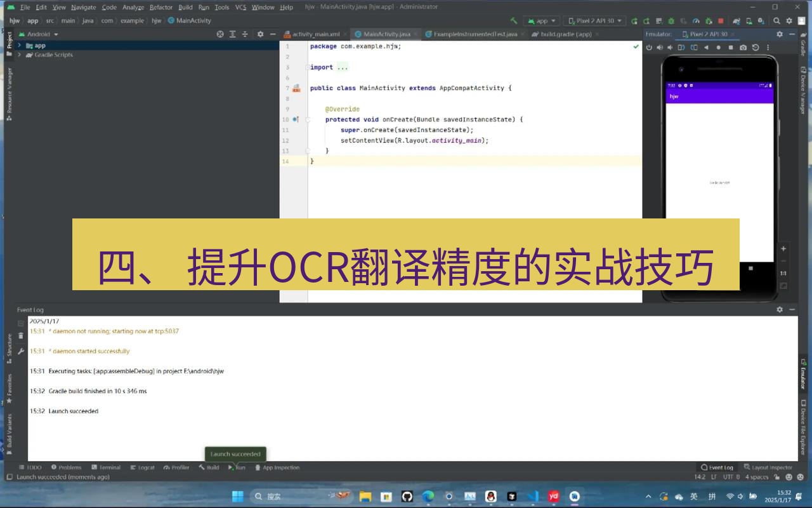Switch to the build.gradle (app) tab
The image size is (812, 508).
566,34
